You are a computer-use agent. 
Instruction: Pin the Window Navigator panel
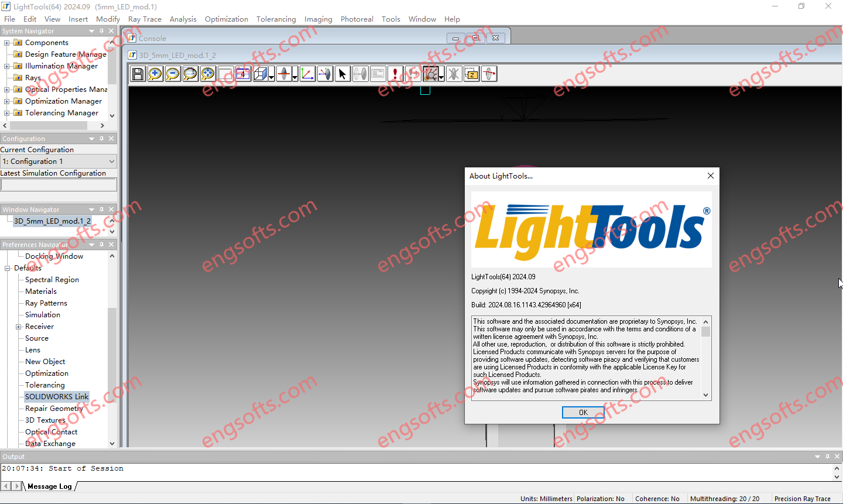101,210
